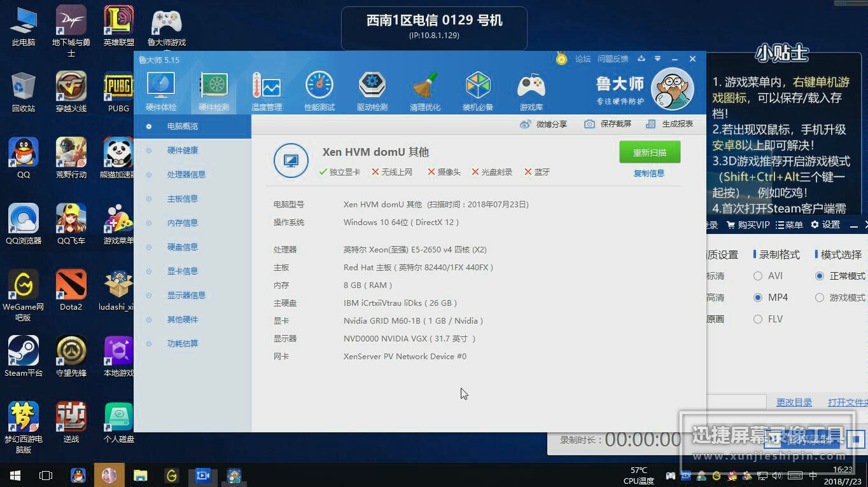Open the 论坛 forum link
Viewport: 868px width, 487px height.
[583, 59]
